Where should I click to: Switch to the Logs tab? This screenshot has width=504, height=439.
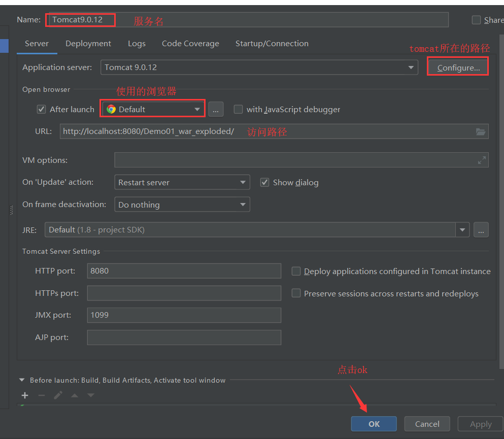tap(137, 43)
